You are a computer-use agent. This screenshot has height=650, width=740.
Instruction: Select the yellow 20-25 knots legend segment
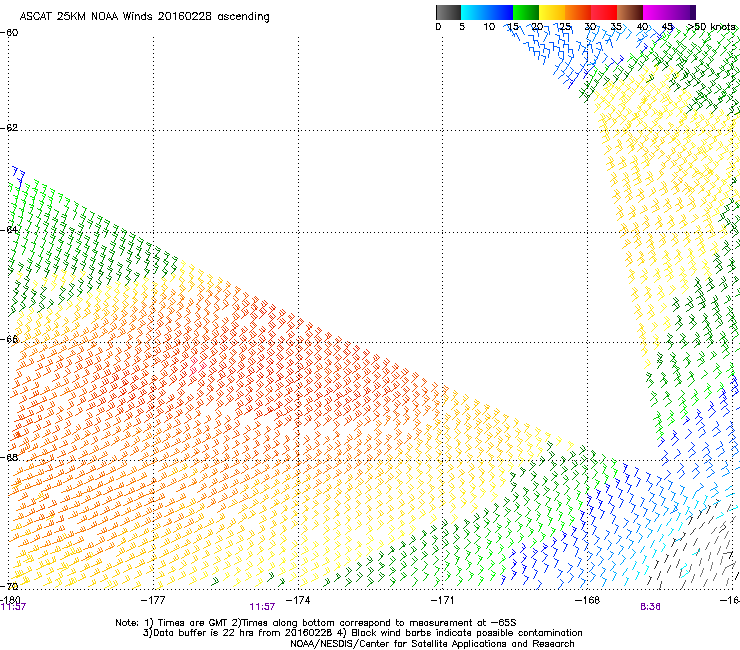point(552,12)
